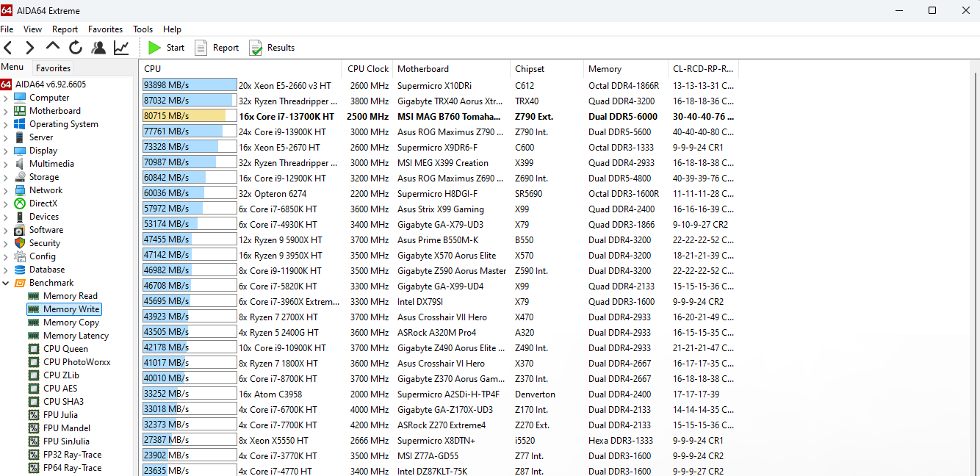Image resolution: width=980 pixels, height=476 pixels.
Task: Click the Forward navigation arrow
Action: (x=30, y=48)
